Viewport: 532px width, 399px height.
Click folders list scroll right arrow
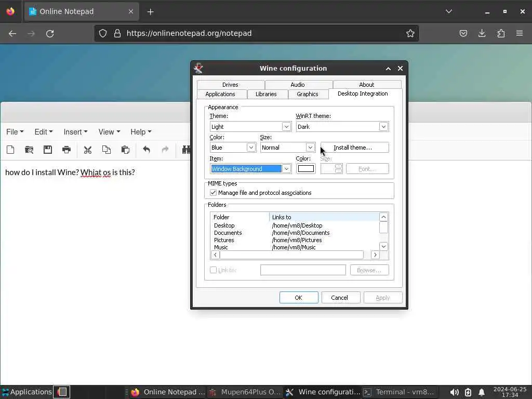click(375, 255)
